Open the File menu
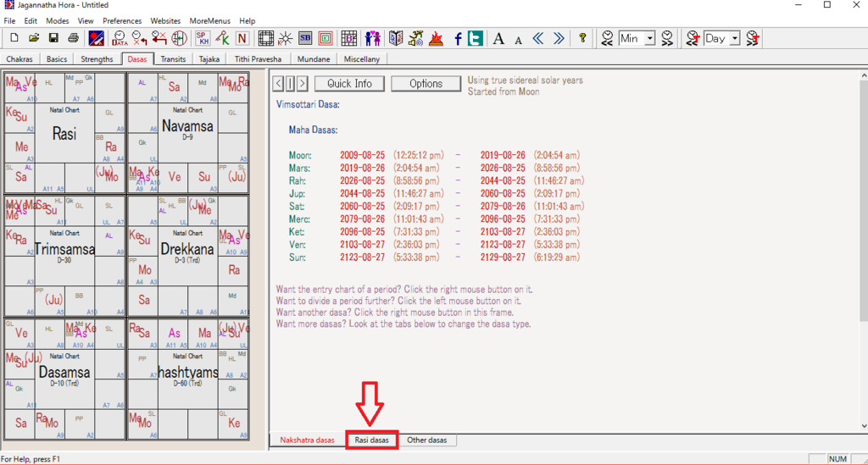This screenshot has height=465, width=868. coord(9,20)
